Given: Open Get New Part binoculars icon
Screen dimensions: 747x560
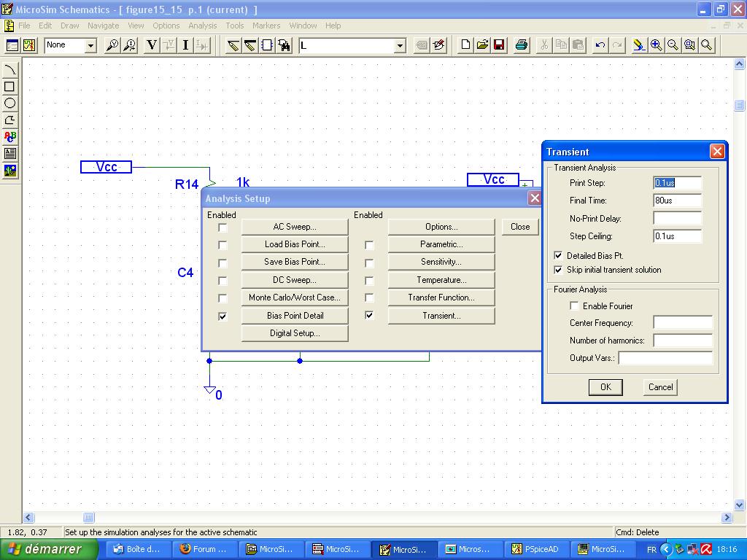Looking at the screenshot, I should pyautogui.click(x=284, y=45).
